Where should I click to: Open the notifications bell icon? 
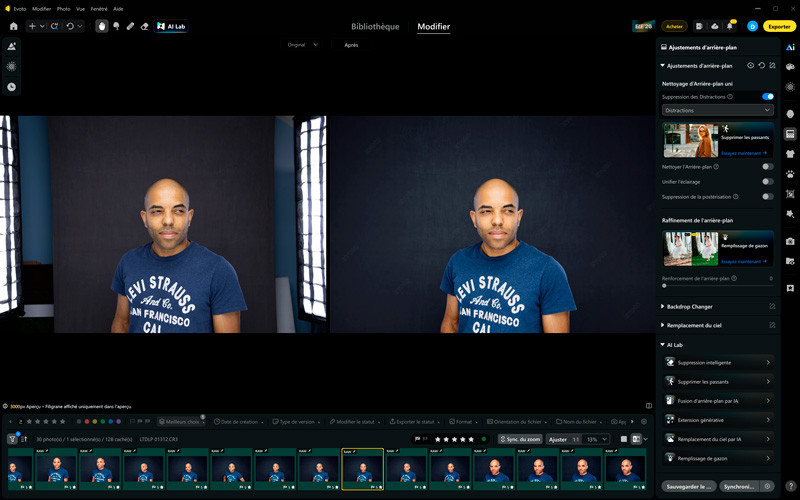click(730, 26)
